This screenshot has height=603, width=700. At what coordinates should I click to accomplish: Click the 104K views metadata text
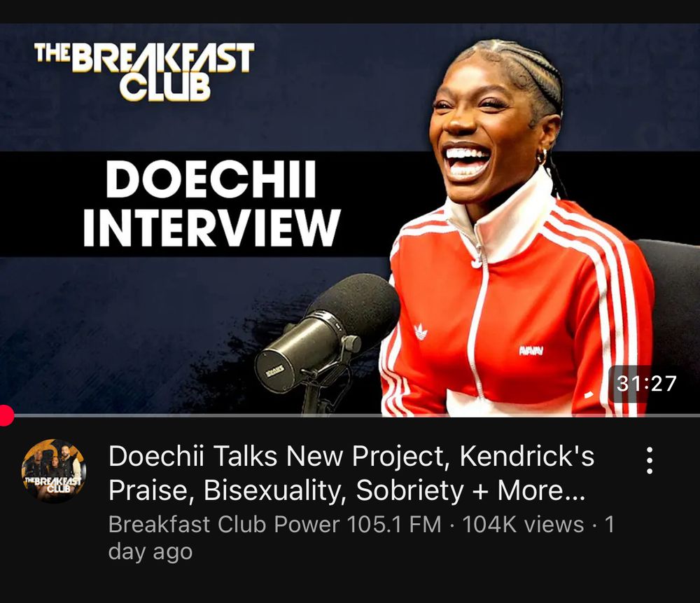point(523,524)
